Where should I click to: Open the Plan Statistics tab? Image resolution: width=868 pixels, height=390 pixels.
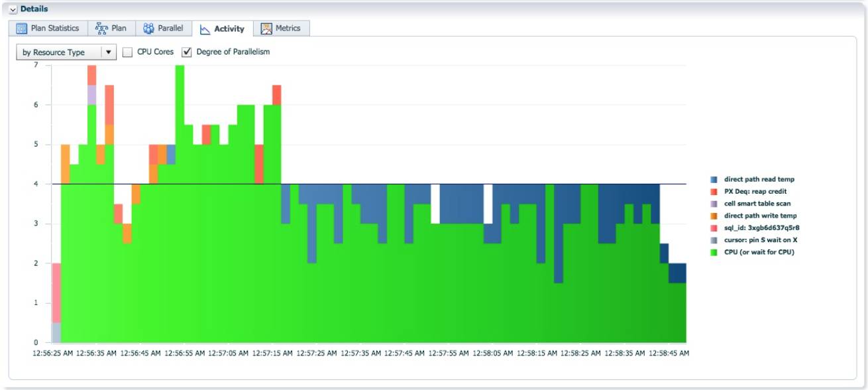(x=48, y=29)
